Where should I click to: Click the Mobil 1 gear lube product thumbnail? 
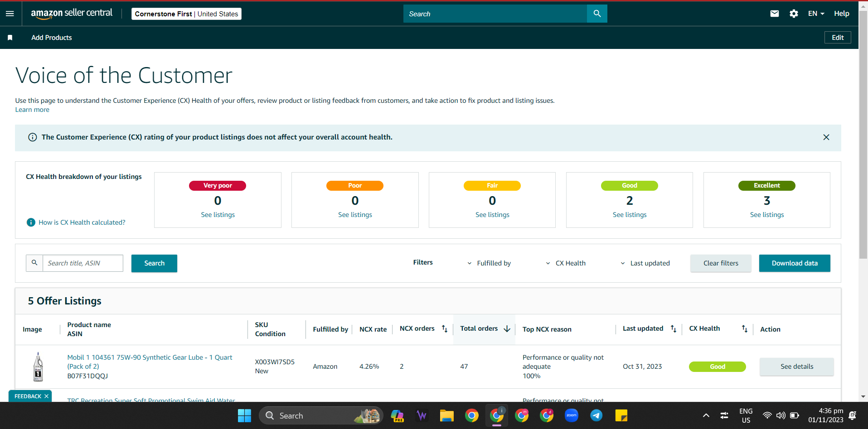pyautogui.click(x=39, y=366)
